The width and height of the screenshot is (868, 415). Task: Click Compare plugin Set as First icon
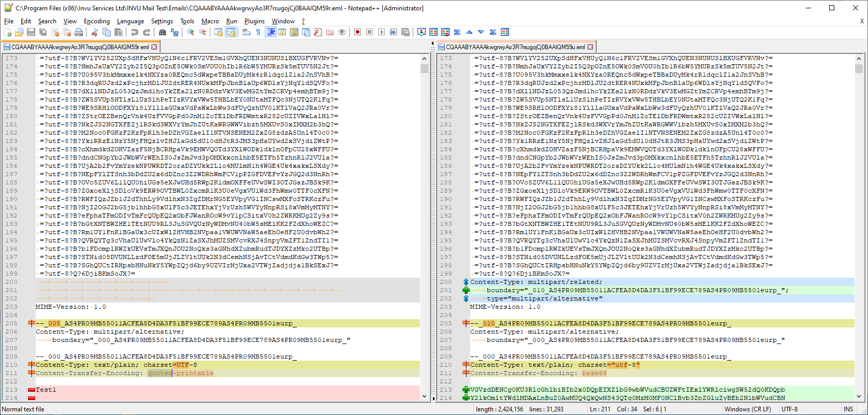point(422,32)
